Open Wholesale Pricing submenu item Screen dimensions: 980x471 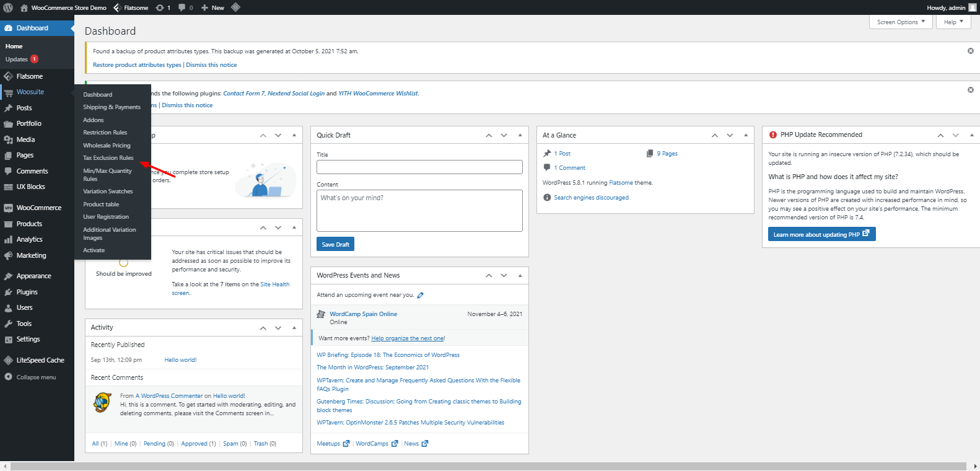tap(107, 146)
